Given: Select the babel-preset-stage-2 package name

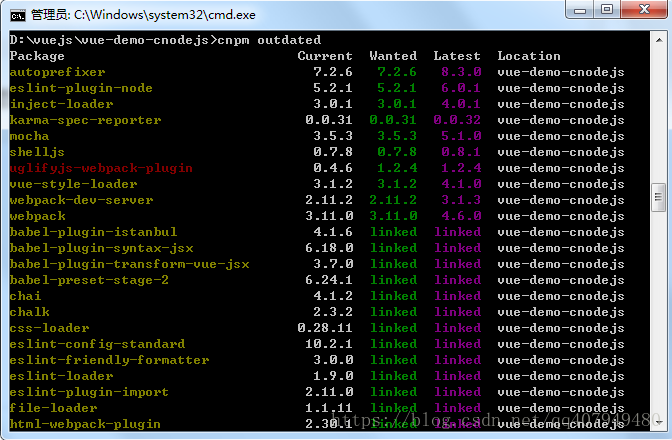Looking at the screenshot, I should (x=89, y=280).
